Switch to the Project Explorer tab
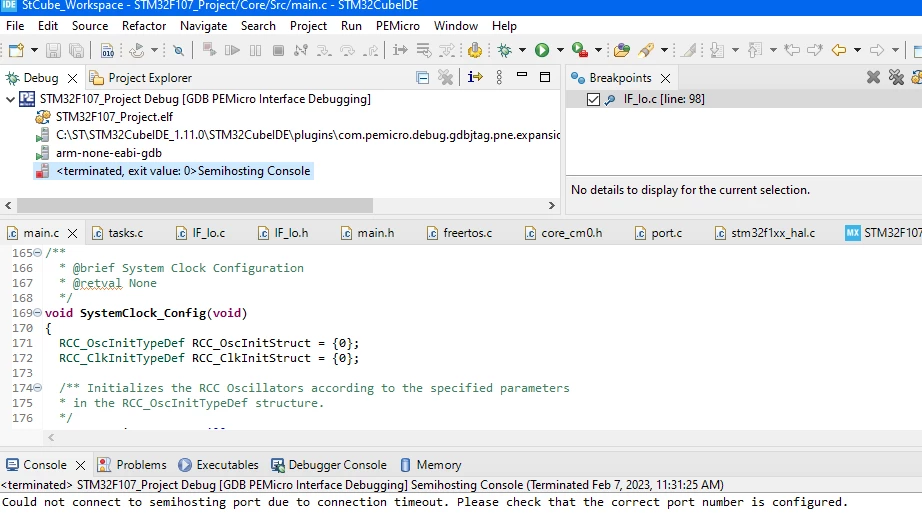Image resolution: width=922 pixels, height=530 pixels. click(141, 78)
